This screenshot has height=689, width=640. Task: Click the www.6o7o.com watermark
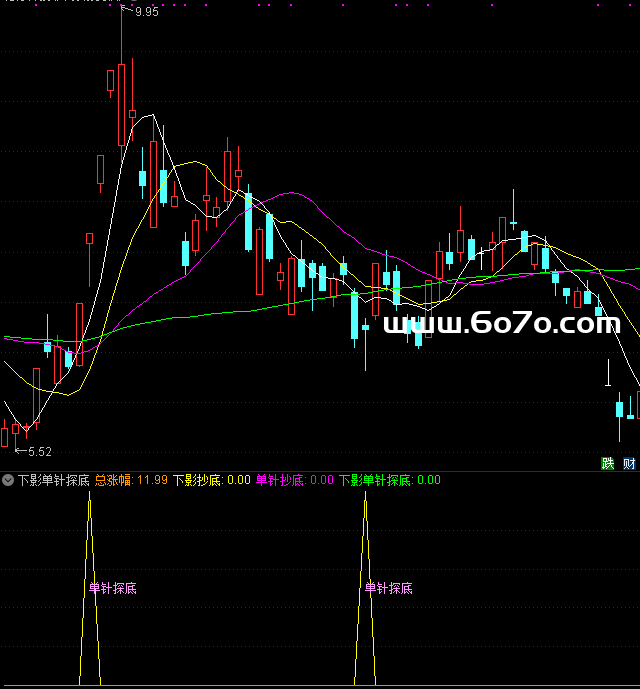[501, 324]
